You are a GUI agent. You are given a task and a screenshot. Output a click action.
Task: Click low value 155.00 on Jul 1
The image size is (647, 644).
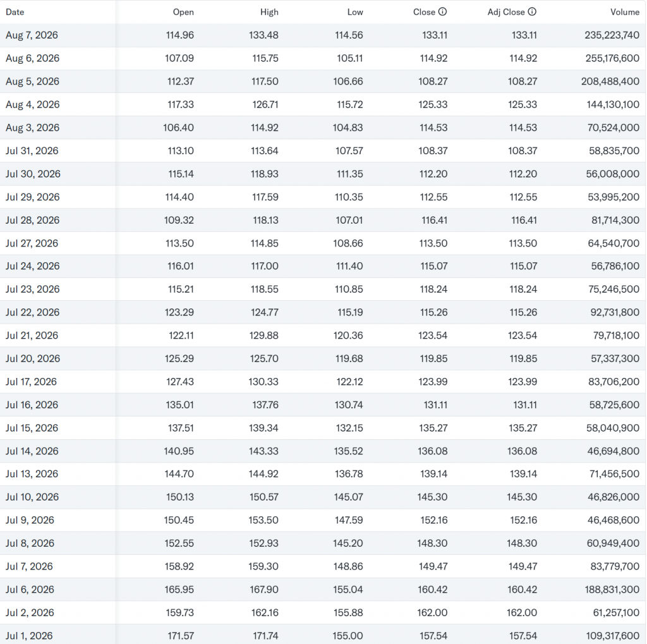pos(348,635)
